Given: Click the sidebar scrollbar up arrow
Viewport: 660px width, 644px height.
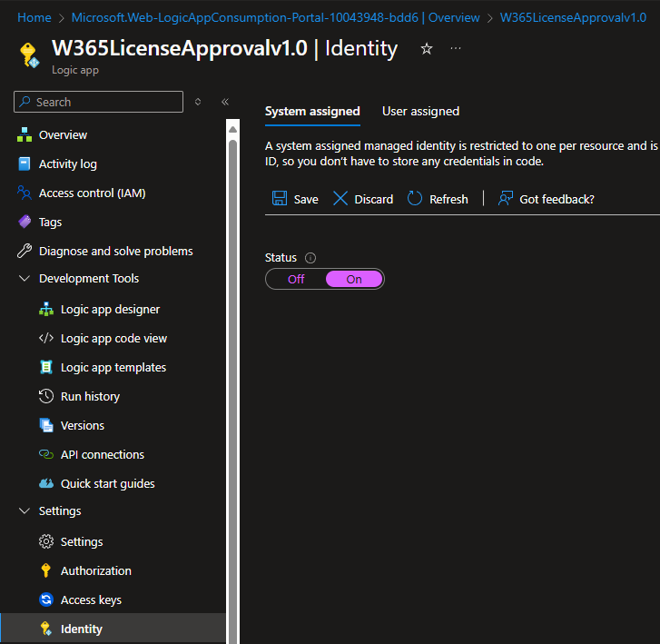Looking at the screenshot, I should coord(232,129).
